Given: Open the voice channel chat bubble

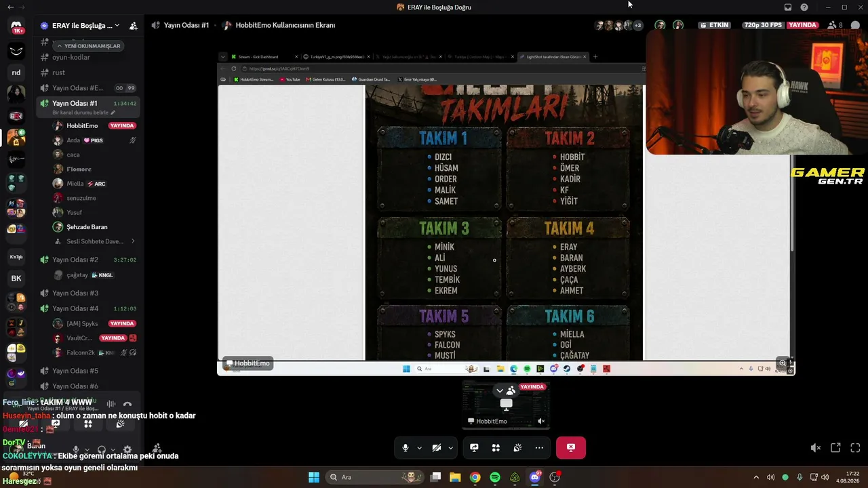Looking at the screenshot, I should point(855,25).
